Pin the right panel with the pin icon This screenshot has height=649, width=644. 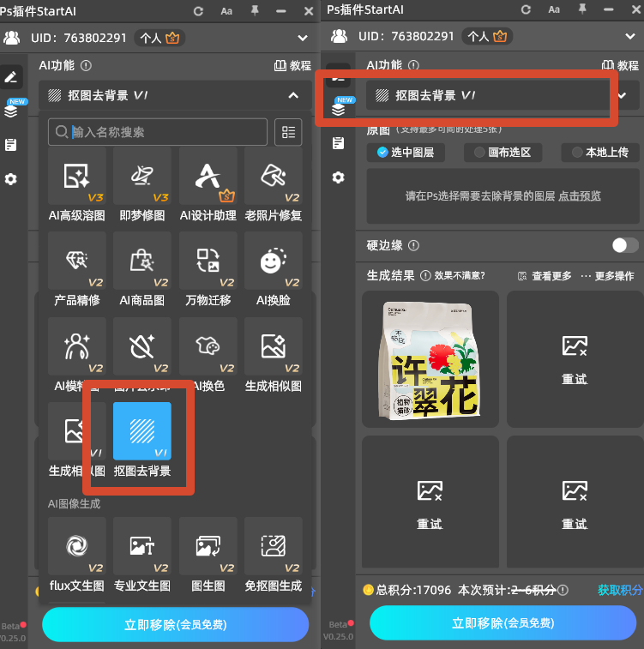pyautogui.click(x=582, y=9)
